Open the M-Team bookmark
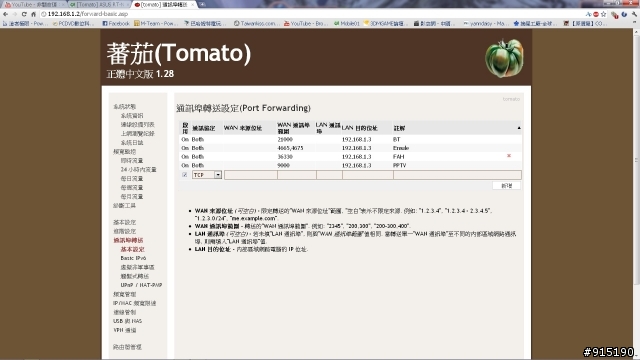The height and width of the screenshot is (360, 640). tap(156, 23)
